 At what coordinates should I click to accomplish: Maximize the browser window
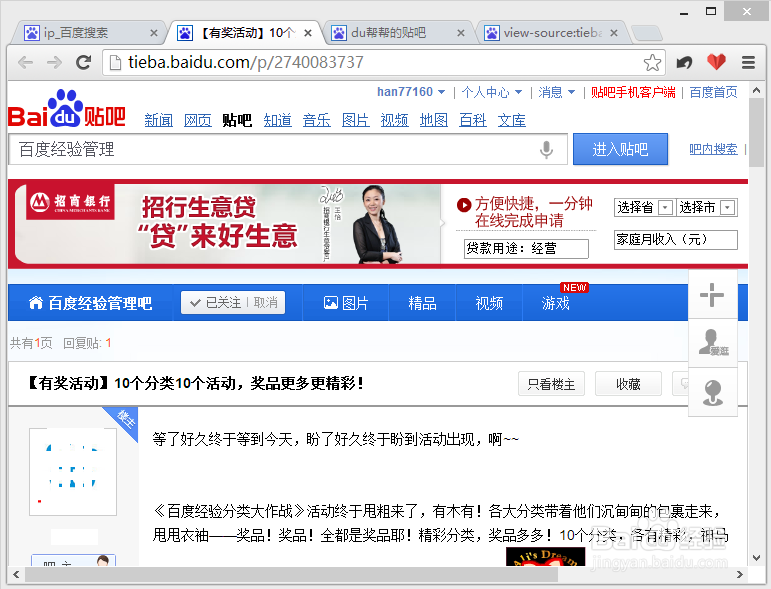click(x=711, y=11)
